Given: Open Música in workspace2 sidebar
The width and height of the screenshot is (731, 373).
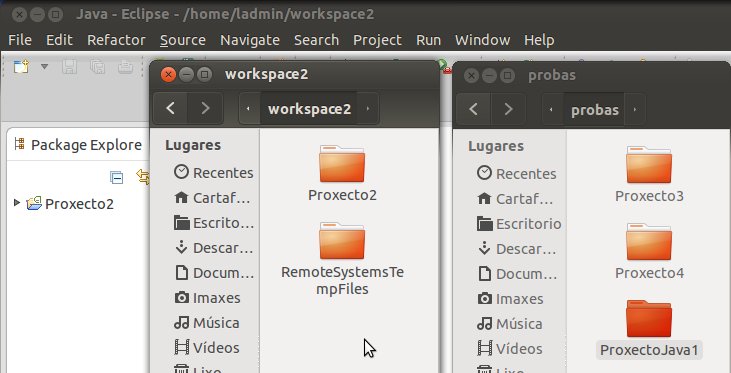Looking at the screenshot, I should (207, 323).
